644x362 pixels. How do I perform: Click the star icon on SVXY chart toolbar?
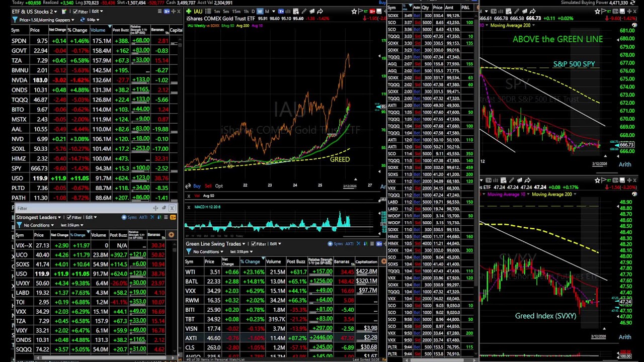[x=597, y=180]
